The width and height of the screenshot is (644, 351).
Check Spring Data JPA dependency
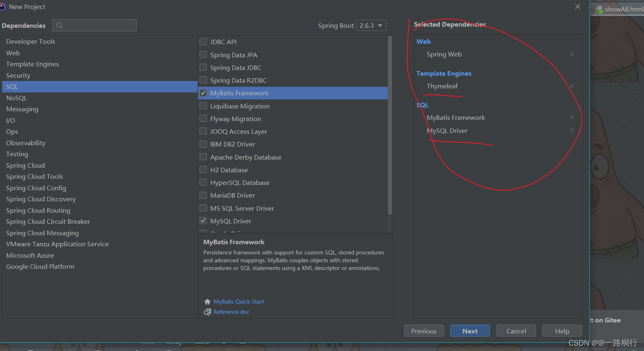tap(203, 54)
